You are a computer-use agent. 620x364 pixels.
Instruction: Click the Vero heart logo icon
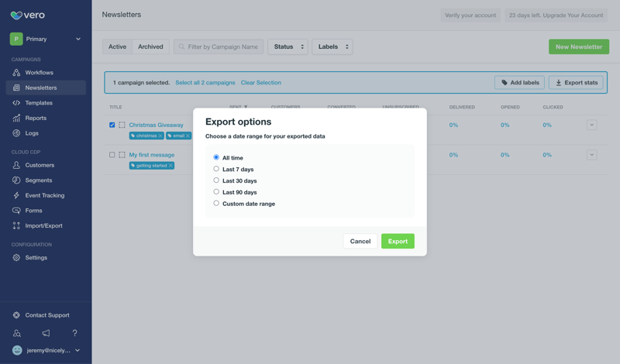click(x=16, y=15)
